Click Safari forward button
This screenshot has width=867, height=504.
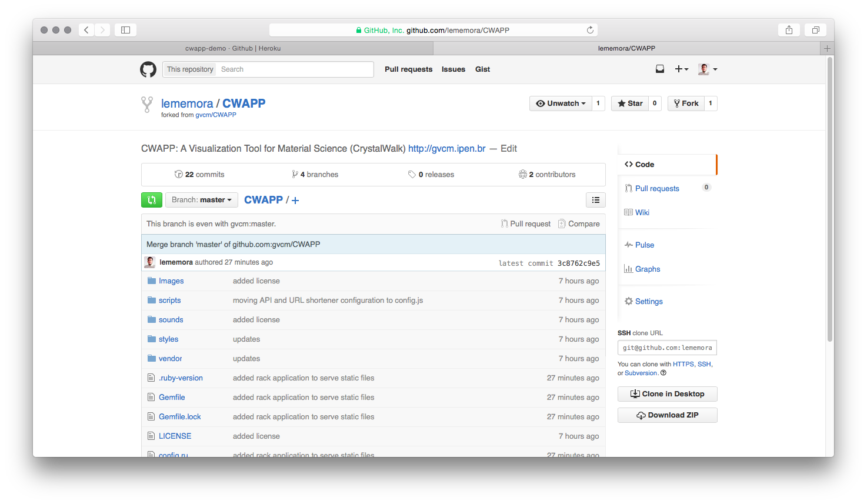102,30
